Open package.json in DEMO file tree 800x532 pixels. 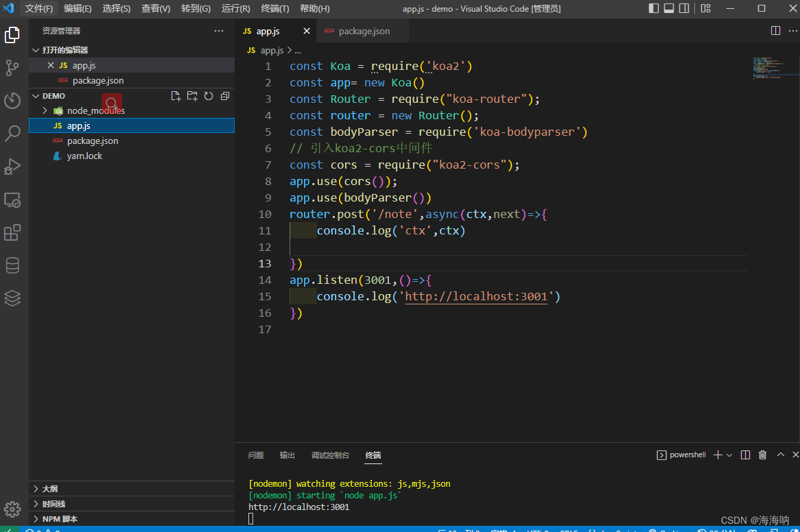pos(132,141)
